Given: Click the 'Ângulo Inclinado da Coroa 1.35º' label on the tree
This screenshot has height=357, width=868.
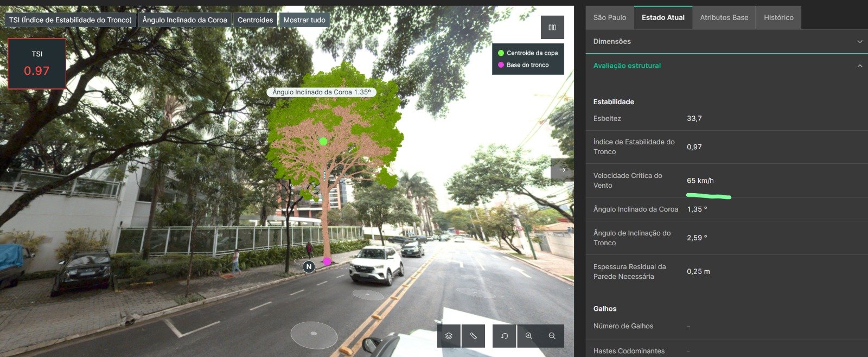Looking at the screenshot, I should [322, 92].
